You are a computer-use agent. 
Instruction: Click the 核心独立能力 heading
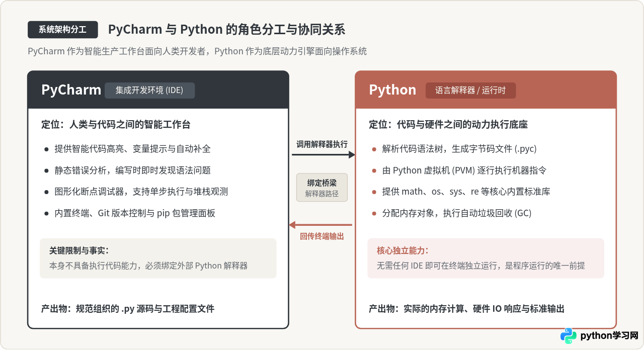(403, 250)
